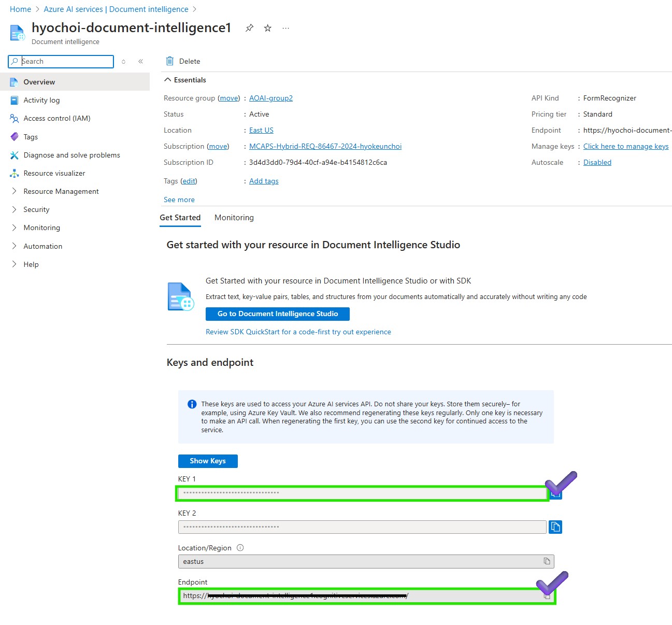This screenshot has height=625, width=672.
Task: Expand Resource Management section
Action: point(14,191)
